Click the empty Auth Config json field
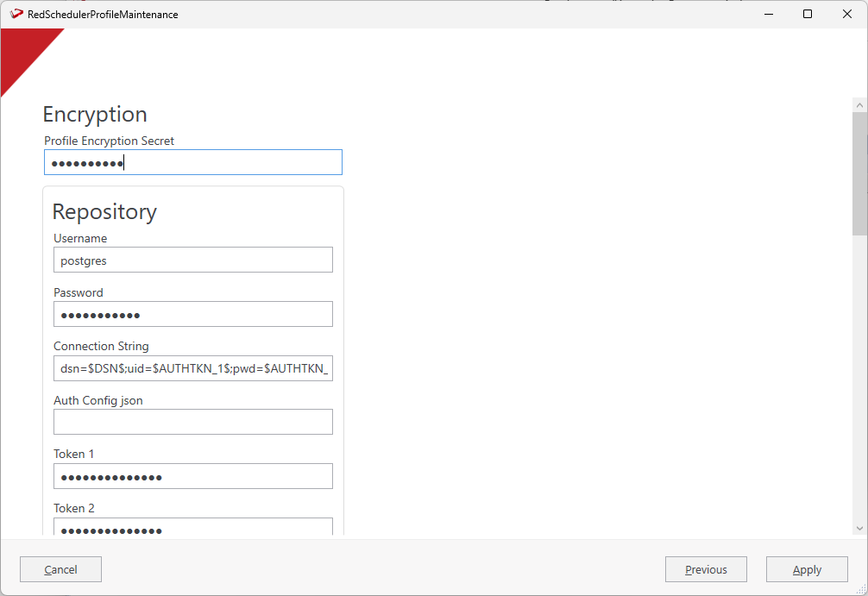 point(193,422)
